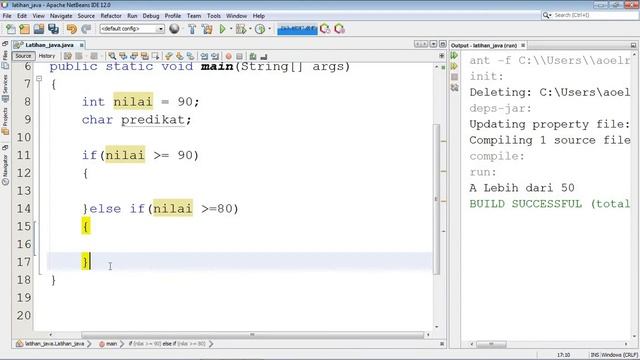Expand the Projects side panel
This screenshot has height=360, width=640.
click(5, 122)
